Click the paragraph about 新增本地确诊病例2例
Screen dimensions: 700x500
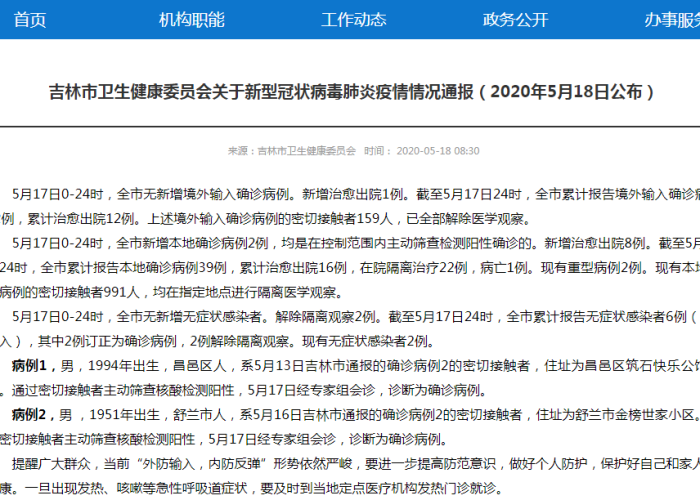tap(350, 243)
